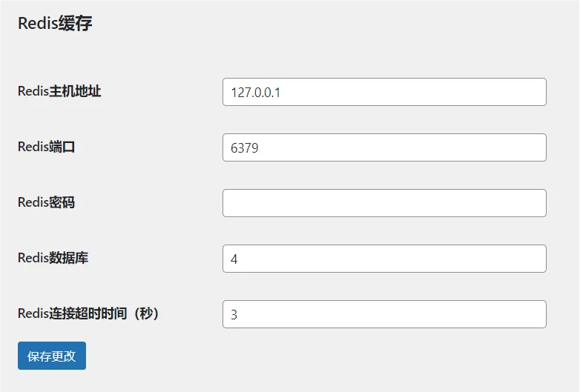
Task: Activate the blank password text box
Action: [384, 203]
